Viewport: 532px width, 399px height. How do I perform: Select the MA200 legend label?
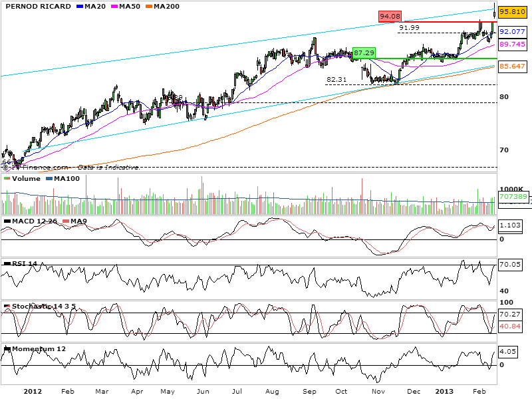pyautogui.click(x=167, y=7)
